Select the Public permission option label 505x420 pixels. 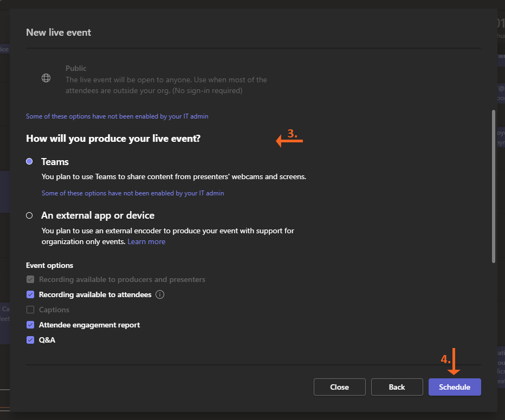(x=76, y=69)
